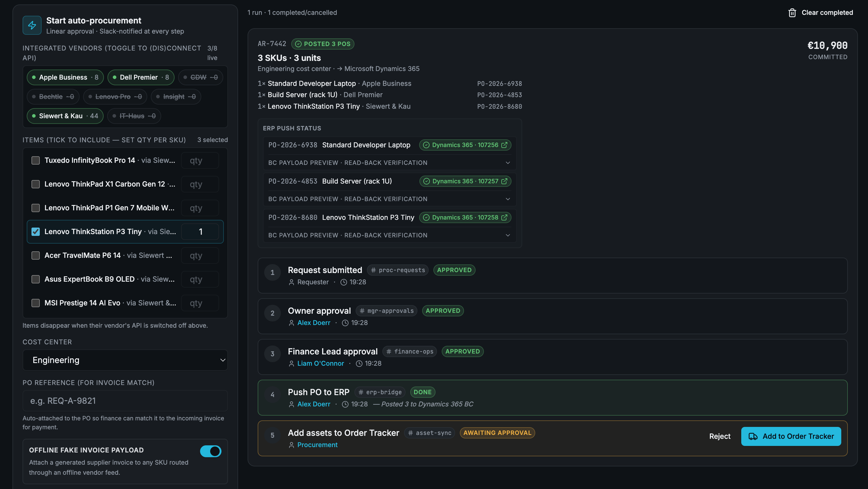Viewport: 868px width, 489px height.
Task: Connect the IT-Haus vendor API
Action: (x=134, y=116)
